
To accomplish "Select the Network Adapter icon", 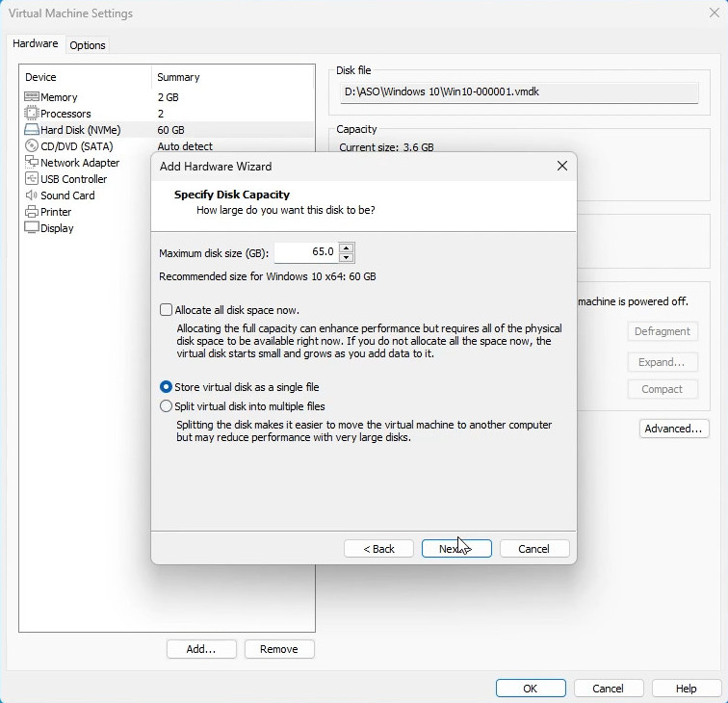I will [31, 163].
